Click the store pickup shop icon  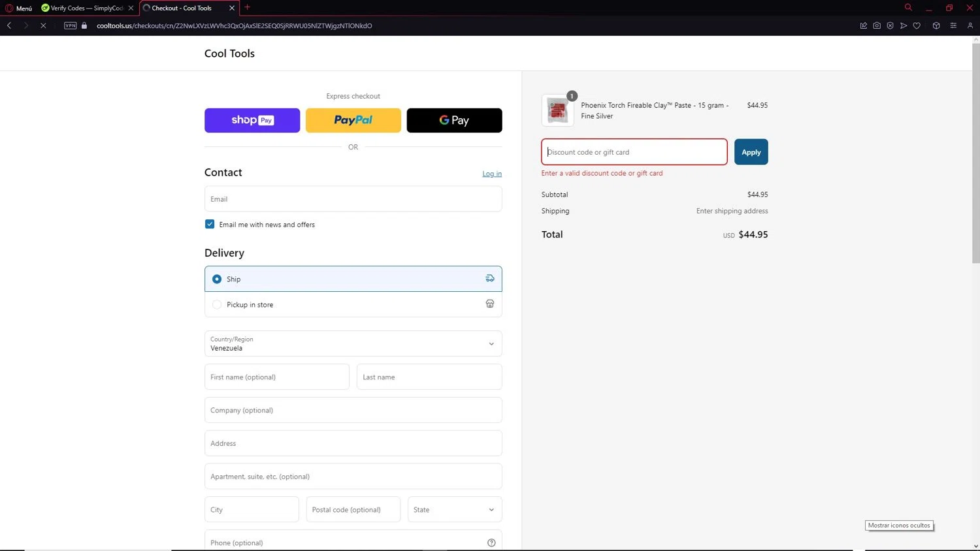490,304
